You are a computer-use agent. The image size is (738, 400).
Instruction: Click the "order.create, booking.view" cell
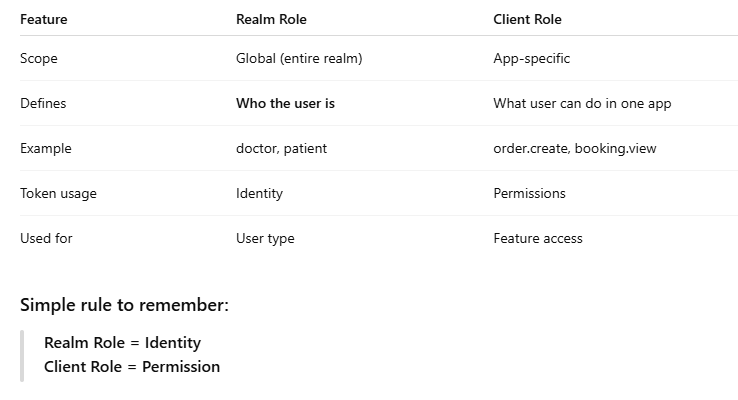coord(575,149)
